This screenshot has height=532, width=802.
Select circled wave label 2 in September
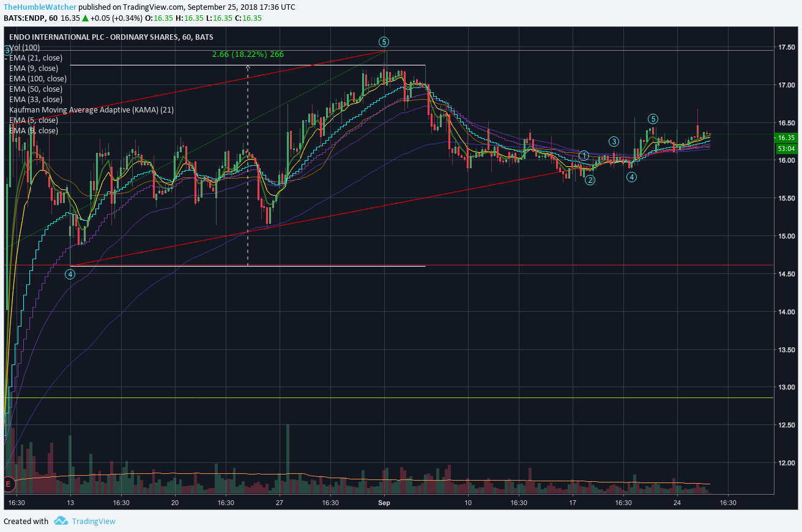coord(590,180)
